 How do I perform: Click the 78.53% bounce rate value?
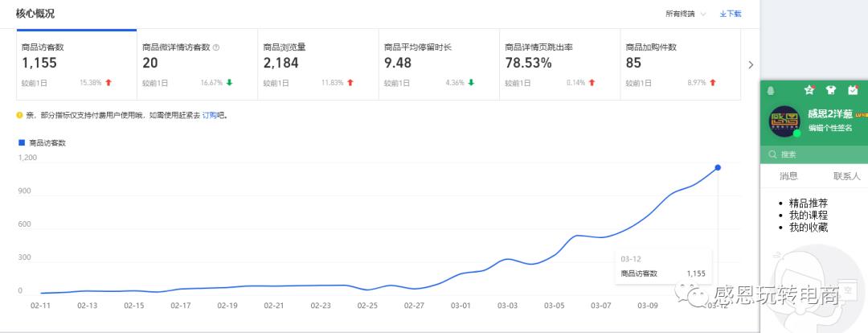[528, 64]
